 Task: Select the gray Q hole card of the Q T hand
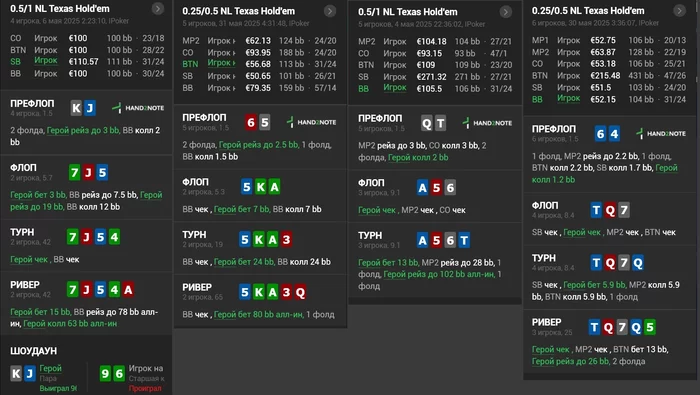426,123
